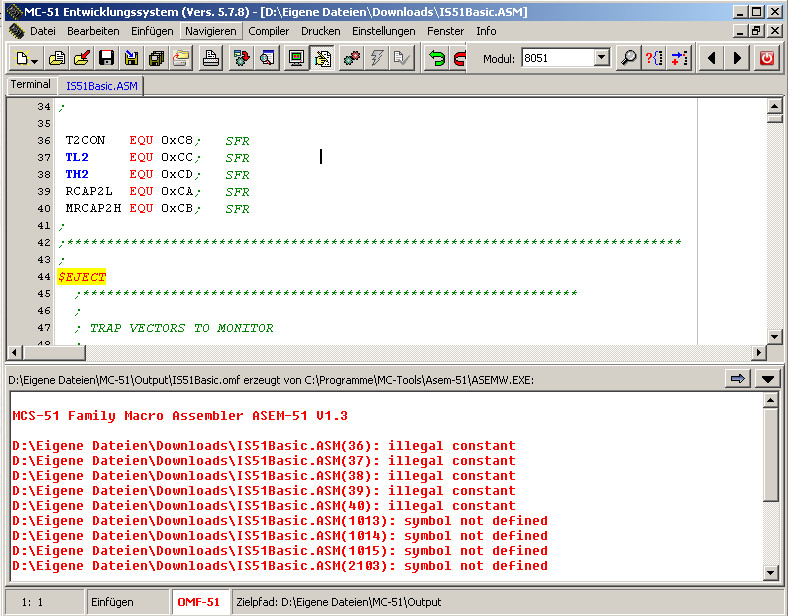Open the Einstellungen menu
Image resolution: width=788 pixels, height=616 pixels.
[x=383, y=31]
